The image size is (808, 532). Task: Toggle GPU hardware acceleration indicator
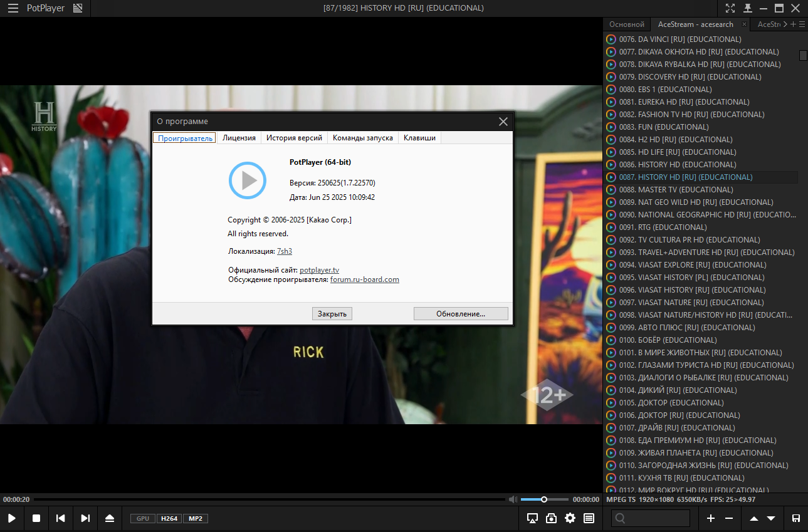point(143,519)
